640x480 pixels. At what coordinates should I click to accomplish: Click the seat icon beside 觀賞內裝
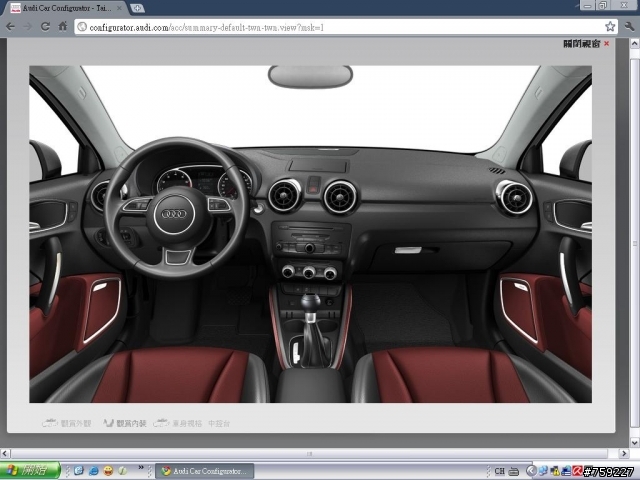[108, 423]
